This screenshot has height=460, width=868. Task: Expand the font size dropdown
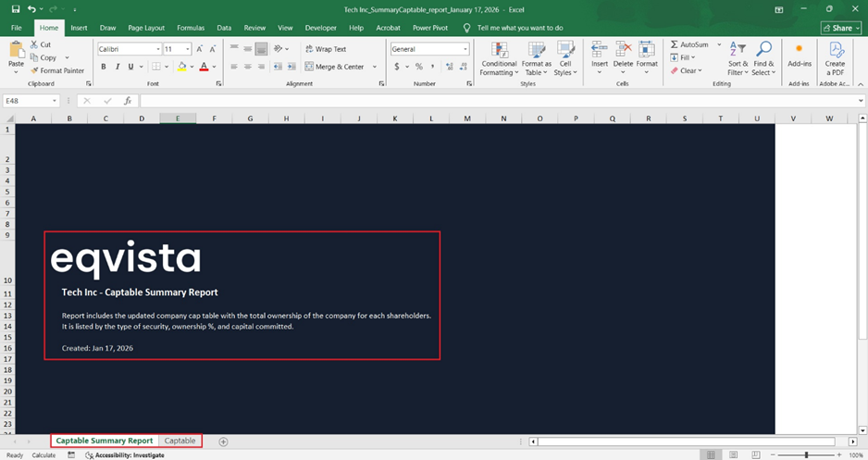click(x=188, y=49)
